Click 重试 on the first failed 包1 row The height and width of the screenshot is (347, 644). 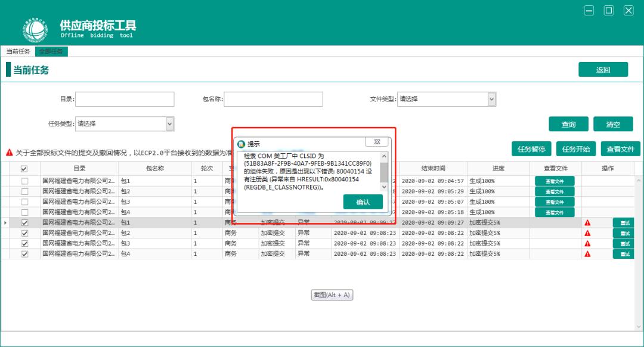pos(624,222)
